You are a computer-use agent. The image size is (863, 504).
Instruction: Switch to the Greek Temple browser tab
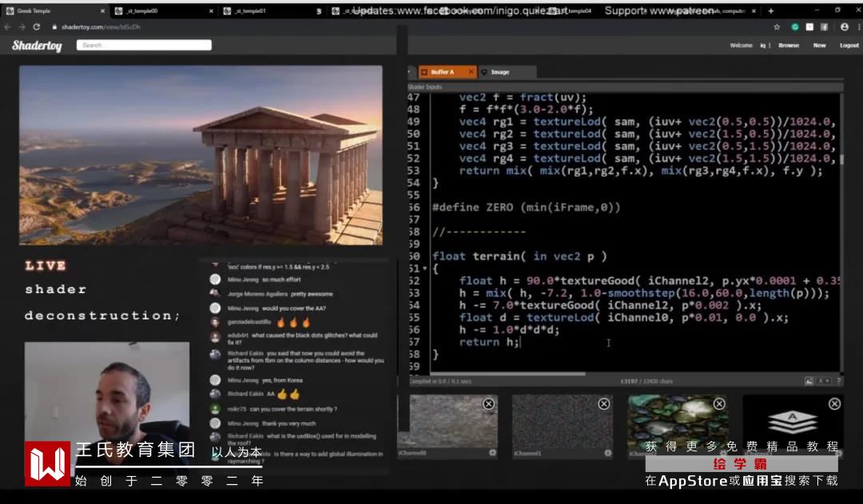(x=55, y=11)
